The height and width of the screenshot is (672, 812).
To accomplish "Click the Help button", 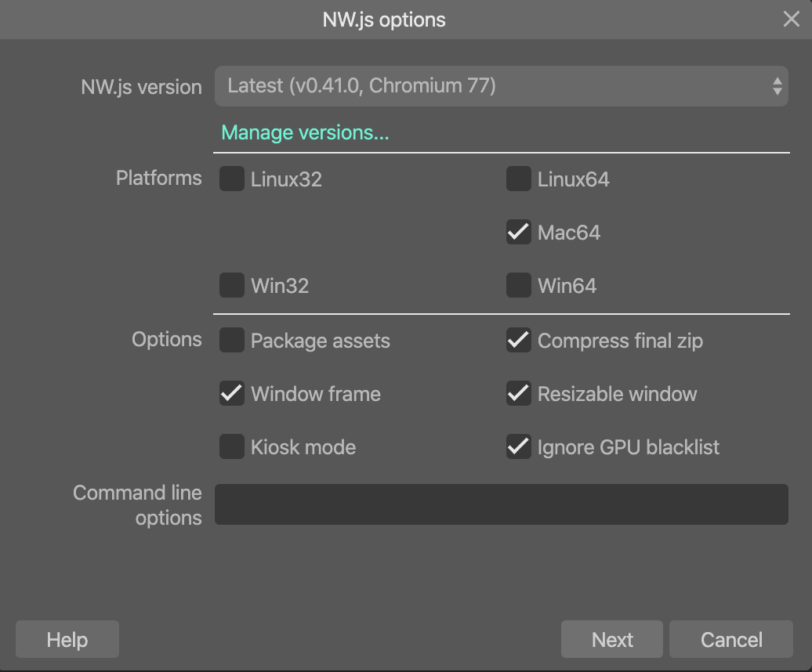I will (x=67, y=639).
